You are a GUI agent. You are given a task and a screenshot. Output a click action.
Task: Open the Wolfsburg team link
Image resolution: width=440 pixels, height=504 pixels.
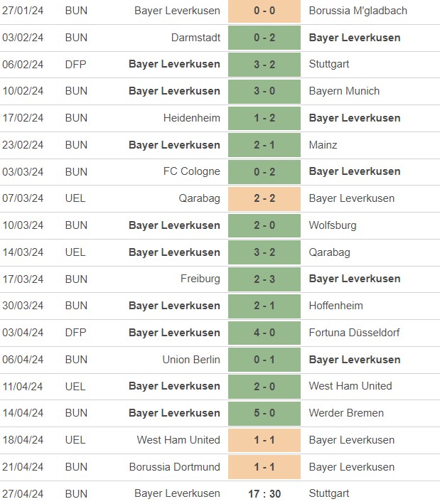click(x=333, y=225)
